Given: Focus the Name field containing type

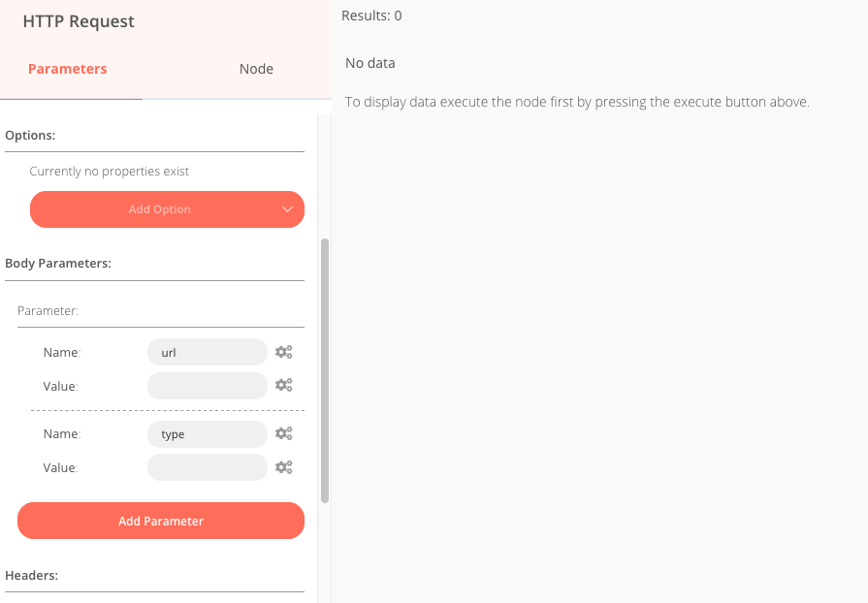Looking at the screenshot, I should coord(208,433).
